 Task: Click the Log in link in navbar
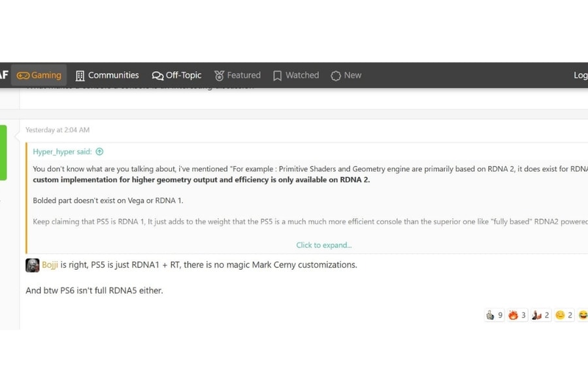(x=580, y=75)
